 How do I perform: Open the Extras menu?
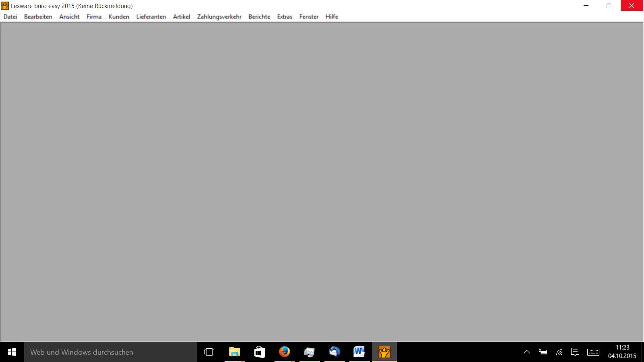(x=285, y=16)
